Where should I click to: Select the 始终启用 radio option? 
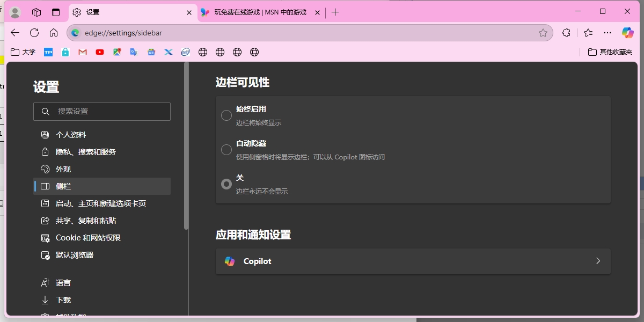tap(226, 115)
